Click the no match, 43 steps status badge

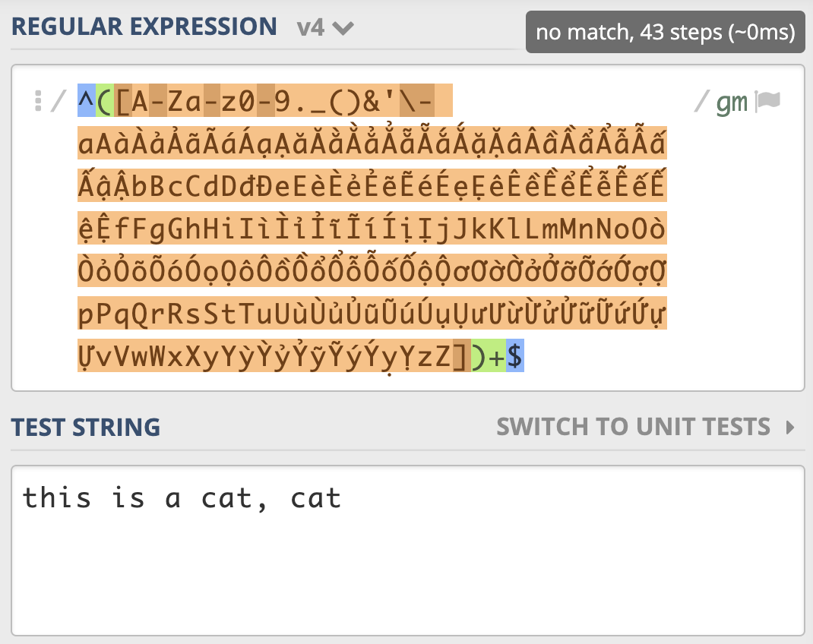[x=666, y=32]
